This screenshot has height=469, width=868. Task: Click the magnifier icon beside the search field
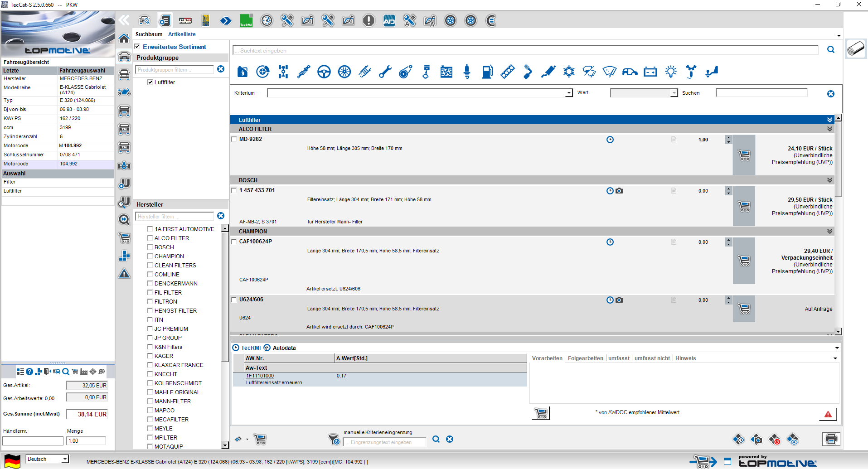pos(831,50)
